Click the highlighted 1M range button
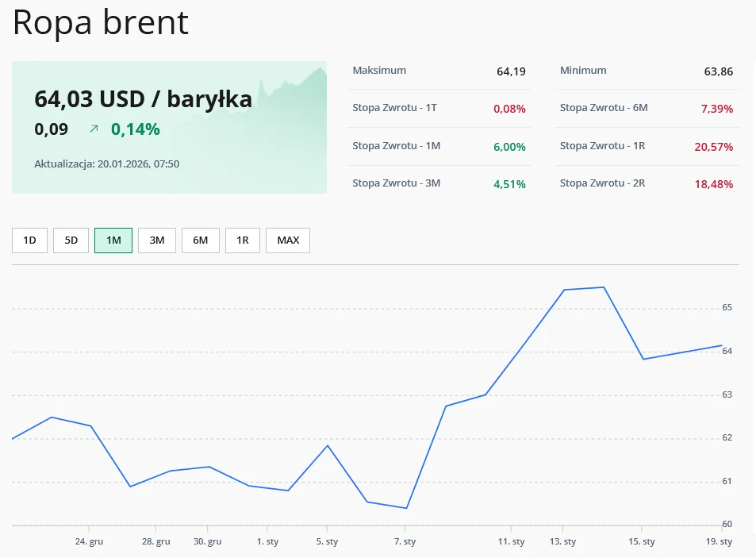 pyautogui.click(x=113, y=240)
